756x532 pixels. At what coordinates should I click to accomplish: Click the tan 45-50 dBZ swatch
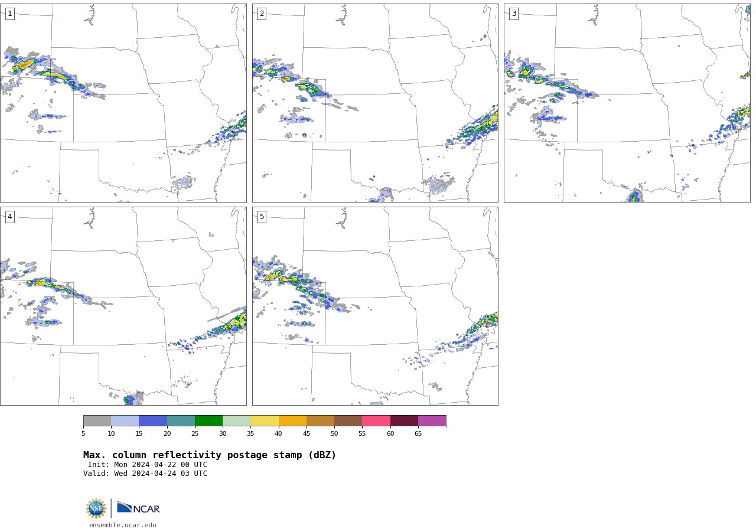point(320,420)
